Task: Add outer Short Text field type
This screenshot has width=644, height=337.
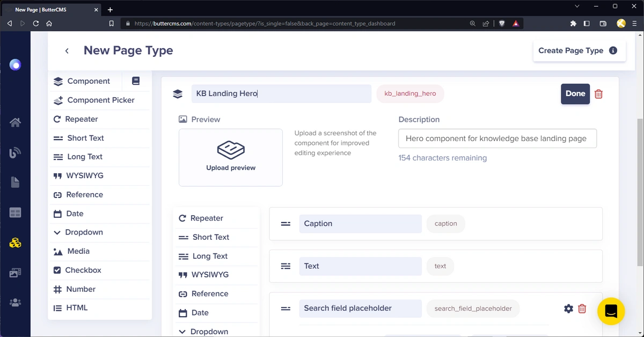Action: 99,138
